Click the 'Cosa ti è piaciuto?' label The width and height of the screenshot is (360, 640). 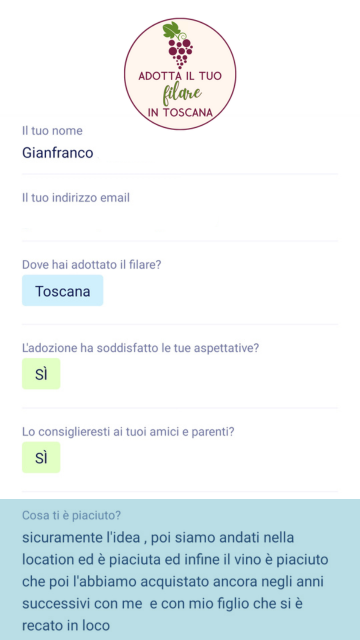pos(71,516)
